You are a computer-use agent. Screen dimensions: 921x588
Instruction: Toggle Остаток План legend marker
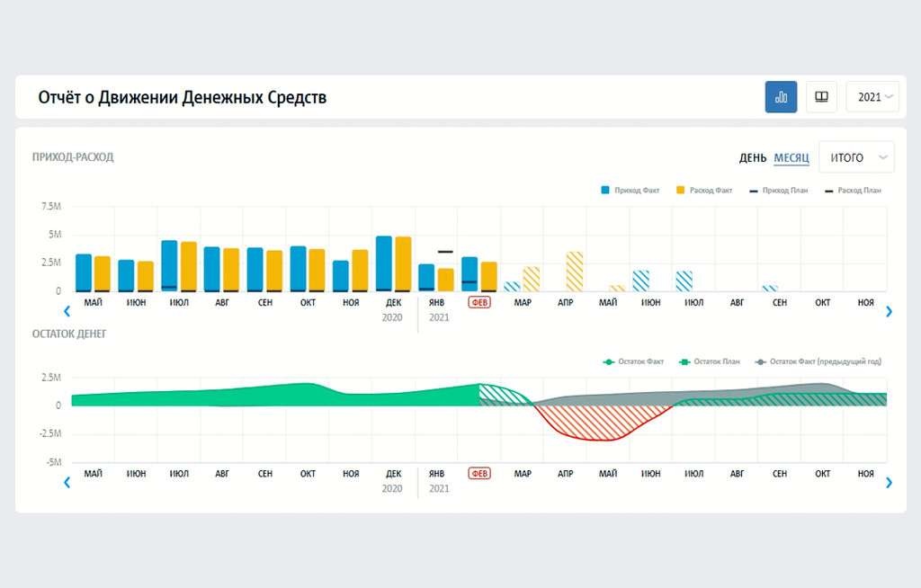coord(684,361)
